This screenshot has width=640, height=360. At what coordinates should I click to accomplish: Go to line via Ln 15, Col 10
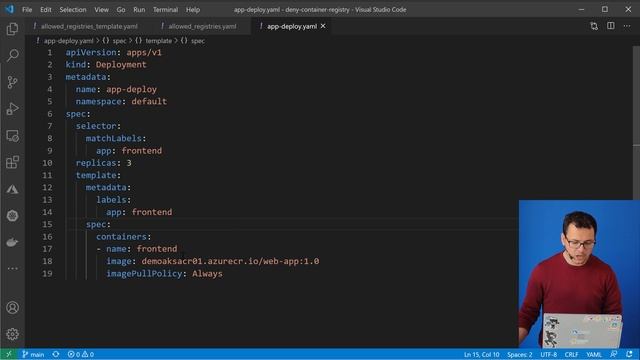[481, 354]
